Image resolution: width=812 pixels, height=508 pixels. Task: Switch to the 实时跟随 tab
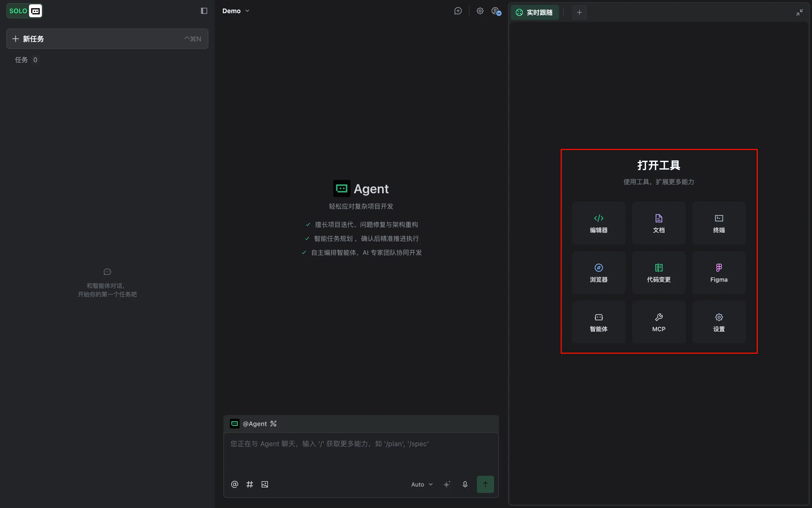pyautogui.click(x=535, y=12)
